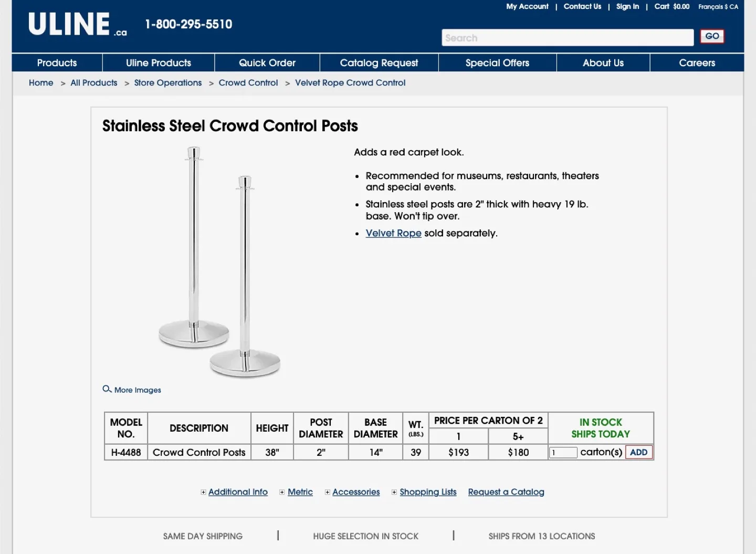Sign in to your account
The height and width of the screenshot is (554, 756).
[627, 6]
